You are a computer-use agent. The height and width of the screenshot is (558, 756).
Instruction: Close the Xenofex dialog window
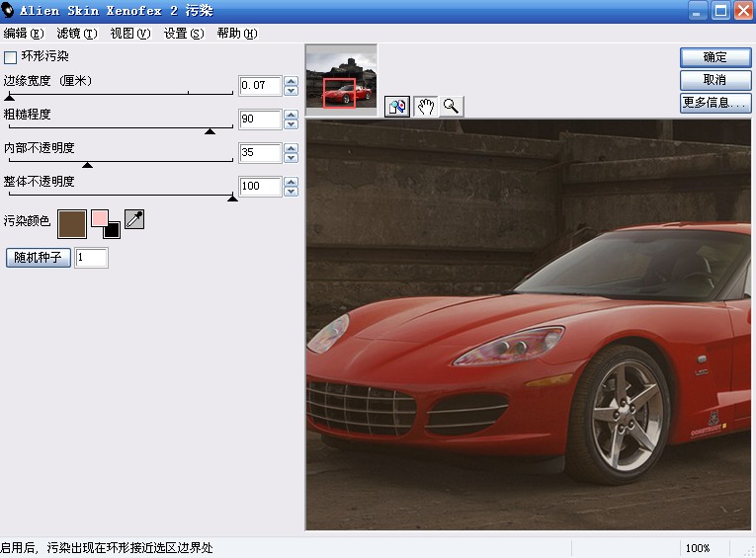pyautogui.click(x=743, y=11)
